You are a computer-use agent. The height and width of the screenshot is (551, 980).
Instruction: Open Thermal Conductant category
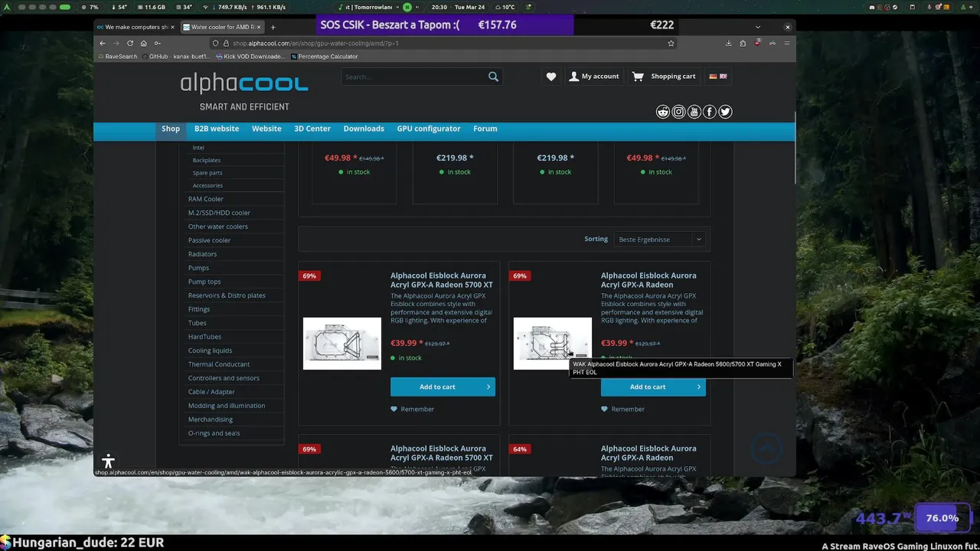tap(219, 364)
